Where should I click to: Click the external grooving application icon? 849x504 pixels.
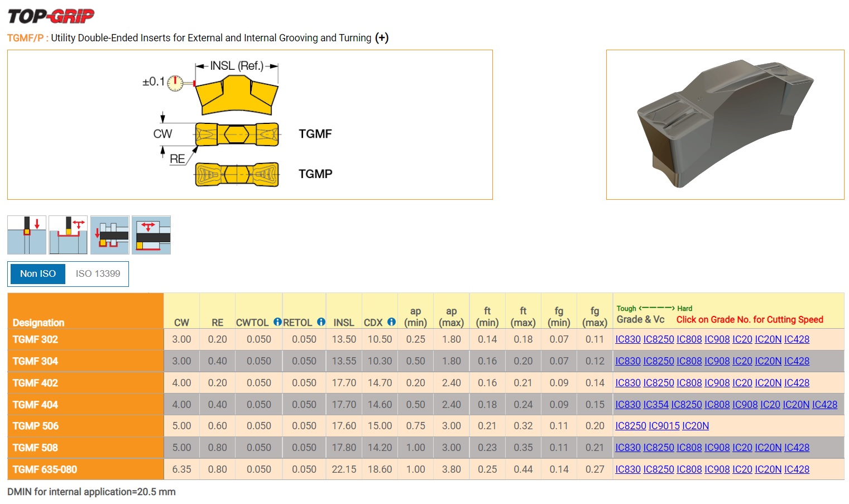click(x=27, y=235)
